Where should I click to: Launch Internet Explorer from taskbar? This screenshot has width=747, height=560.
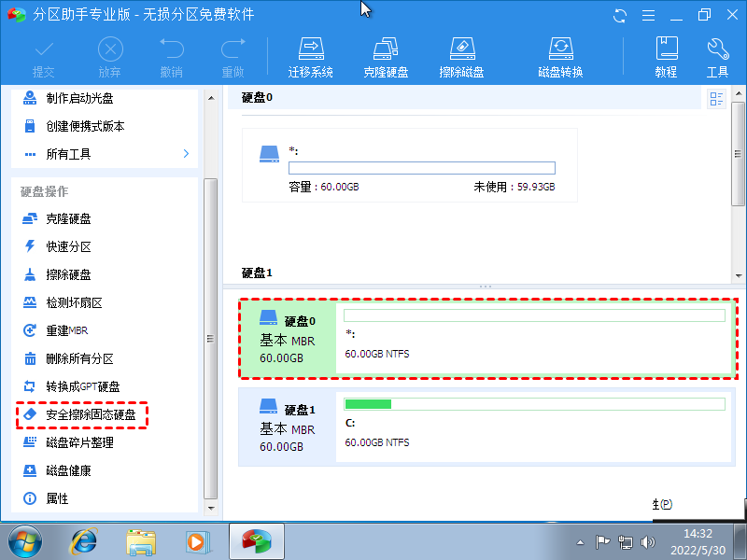84,542
